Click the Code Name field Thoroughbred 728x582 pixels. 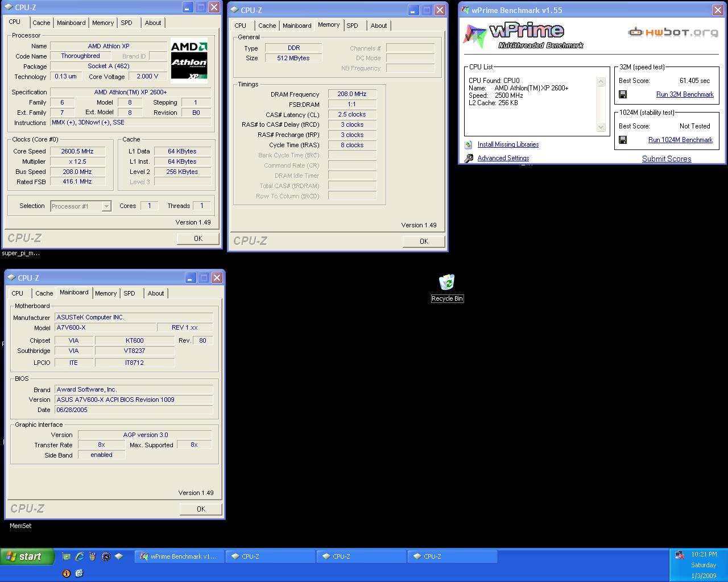tap(80, 56)
